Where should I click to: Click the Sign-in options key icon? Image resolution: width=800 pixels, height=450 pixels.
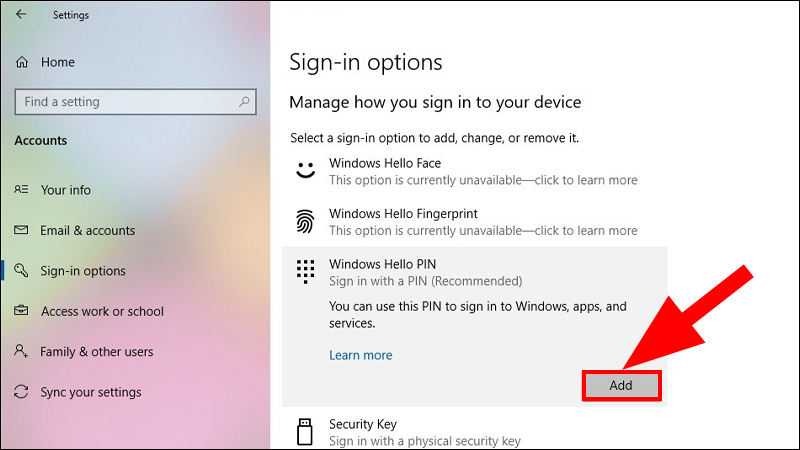tap(21, 271)
